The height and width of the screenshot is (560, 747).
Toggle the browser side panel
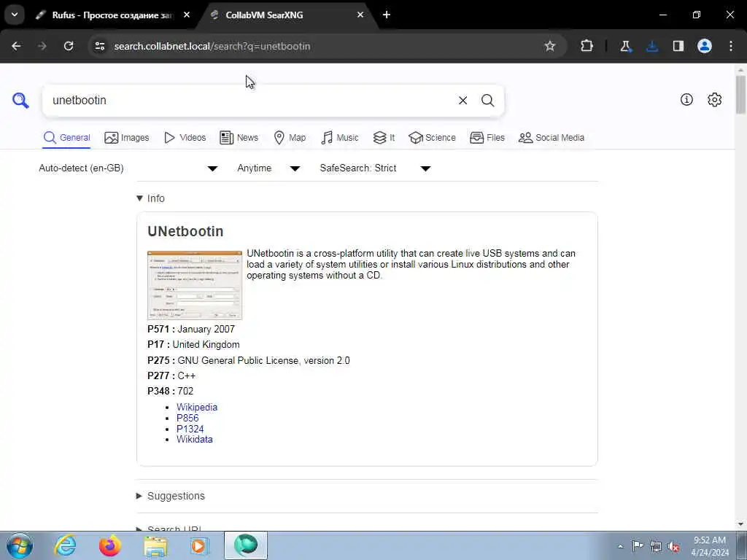pyautogui.click(x=678, y=46)
